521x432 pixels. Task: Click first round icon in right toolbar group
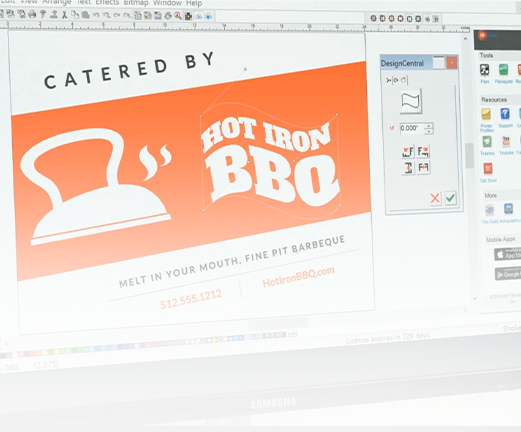[373, 18]
